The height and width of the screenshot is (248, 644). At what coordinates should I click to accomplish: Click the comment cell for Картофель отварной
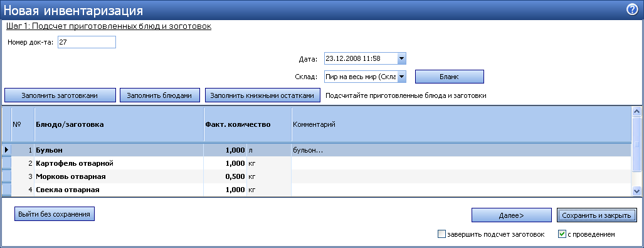pyautogui.click(x=462, y=163)
